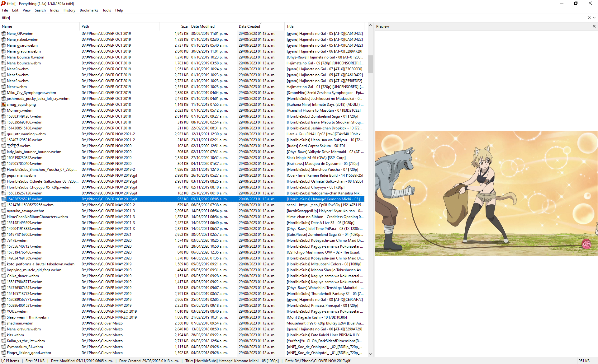Sort by Date Created column header

tap(261, 26)
